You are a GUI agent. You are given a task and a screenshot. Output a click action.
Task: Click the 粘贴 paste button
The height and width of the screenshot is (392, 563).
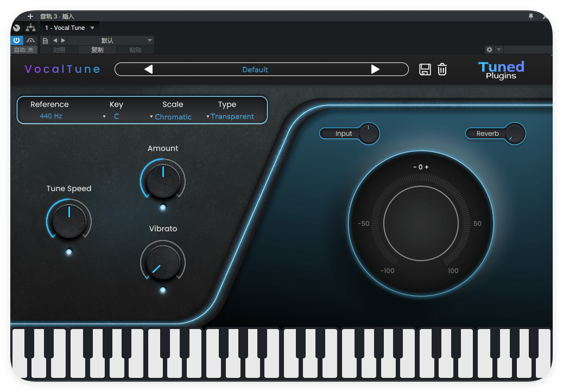[x=135, y=49]
